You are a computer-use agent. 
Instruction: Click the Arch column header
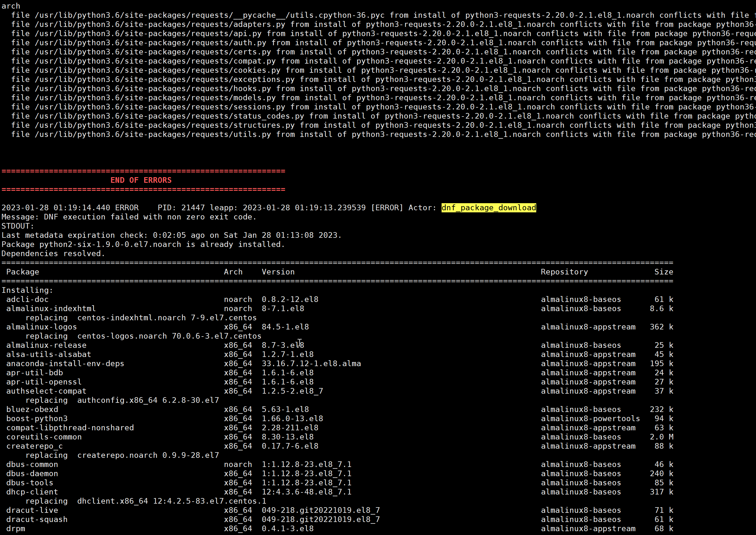(233, 271)
